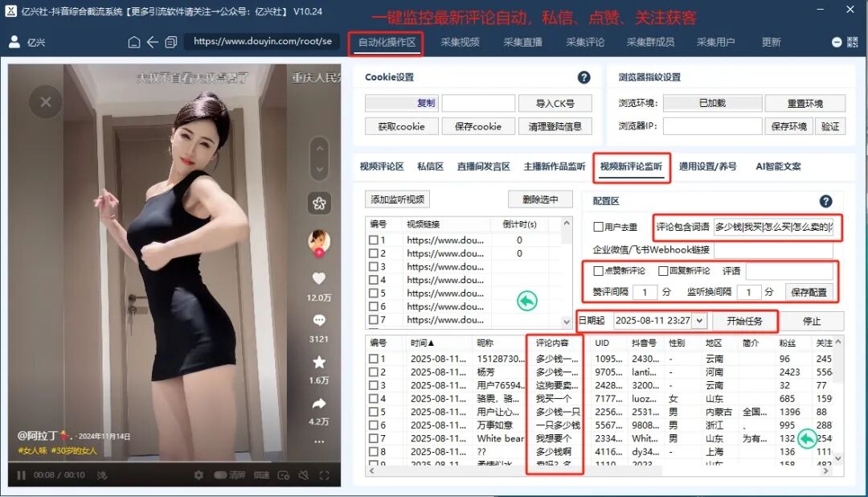Open the 采集群成员 tab
This screenshot has width=868, height=497.
point(650,42)
